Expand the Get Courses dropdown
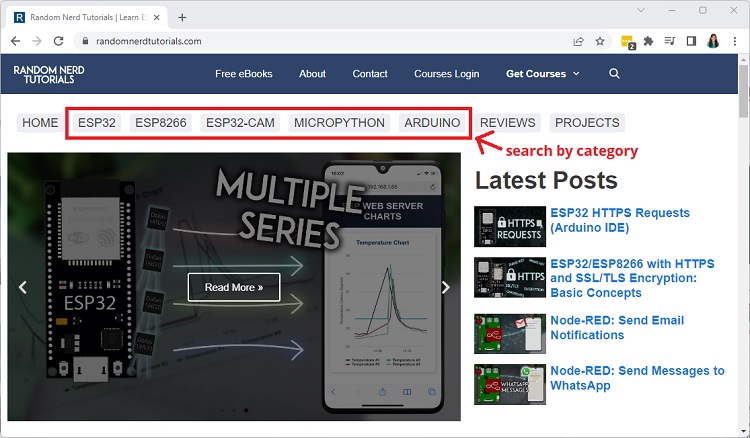 coord(543,74)
